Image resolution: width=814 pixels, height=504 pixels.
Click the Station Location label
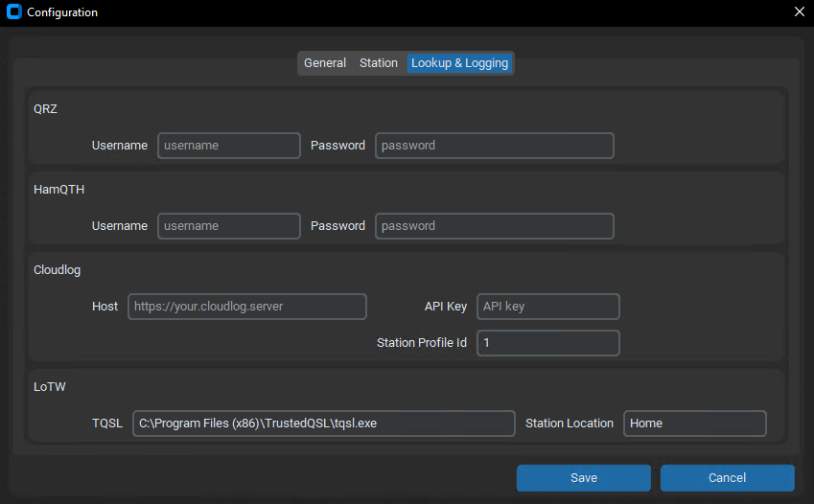[x=569, y=423]
